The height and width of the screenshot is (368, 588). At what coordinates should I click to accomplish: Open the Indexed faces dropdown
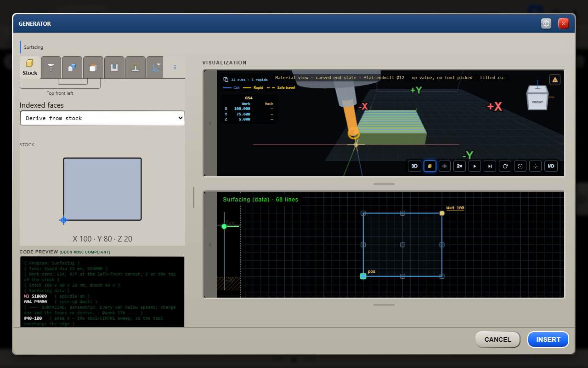[102, 118]
